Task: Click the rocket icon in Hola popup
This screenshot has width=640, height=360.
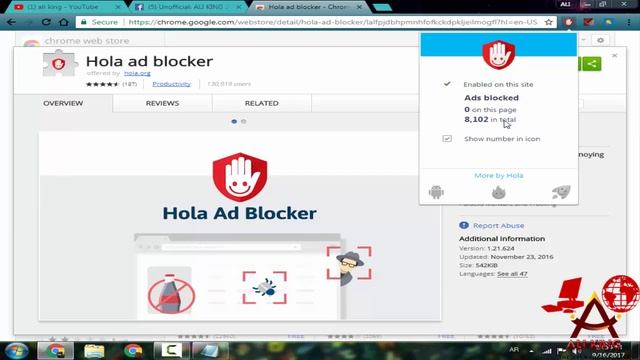Action: tap(561, 192)
